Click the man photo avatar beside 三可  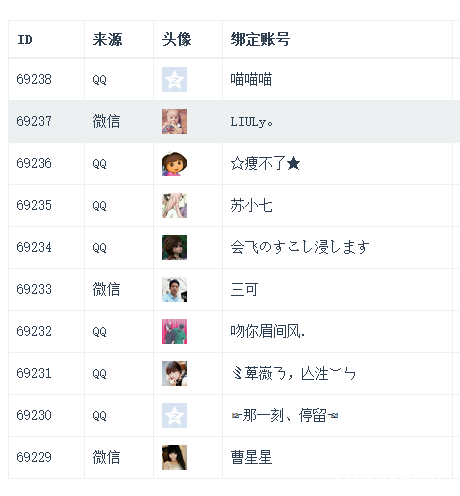click(174, 289)
